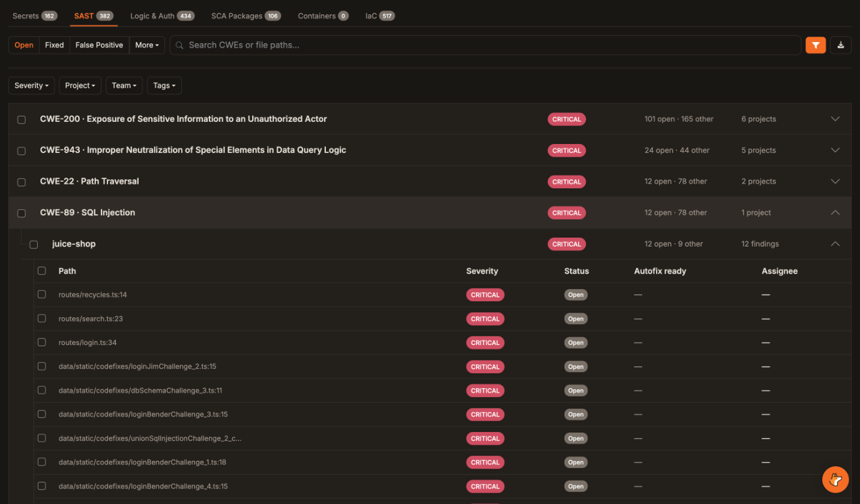Open the Project filter dropdown

pos(80,86)
